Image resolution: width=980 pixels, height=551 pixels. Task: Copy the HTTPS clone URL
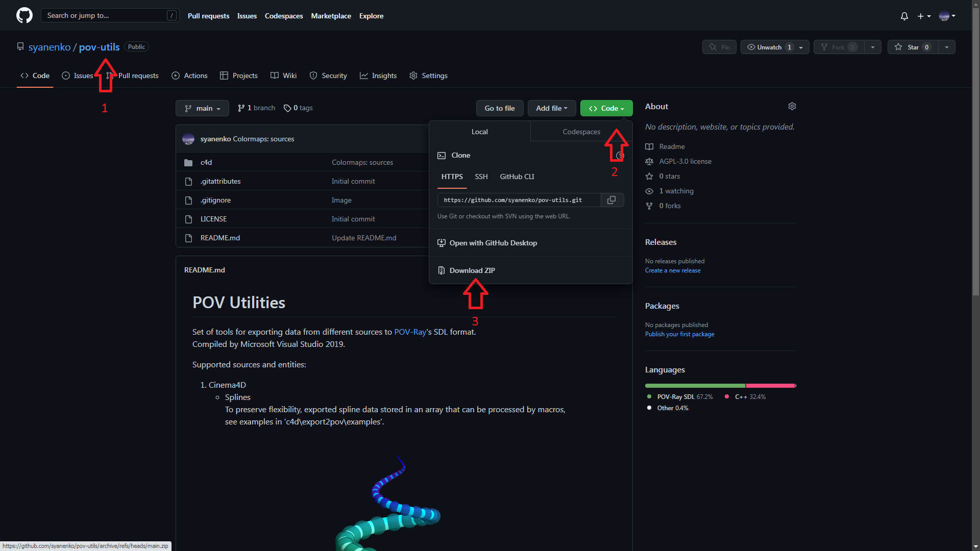pos(611,200)
